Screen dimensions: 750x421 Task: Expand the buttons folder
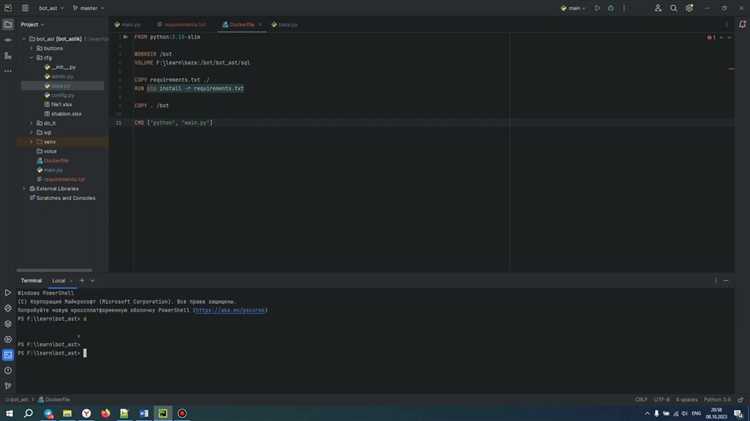click(32, 48)
